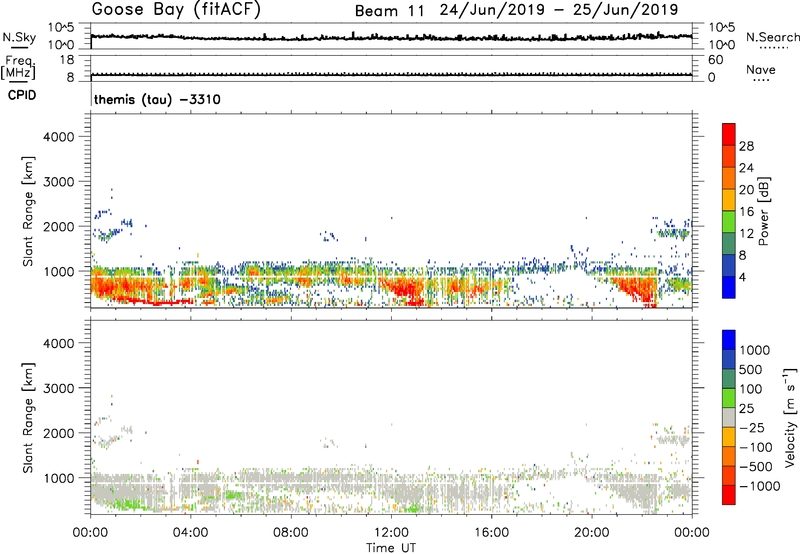Click the red bottom segment of the Velocity color bar

[729, 495]
